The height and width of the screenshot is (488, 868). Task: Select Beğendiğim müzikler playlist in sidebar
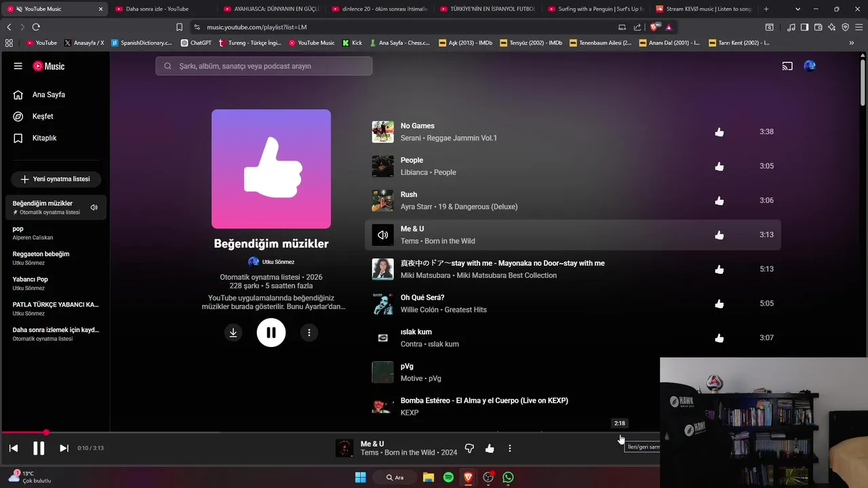[55, 207]
